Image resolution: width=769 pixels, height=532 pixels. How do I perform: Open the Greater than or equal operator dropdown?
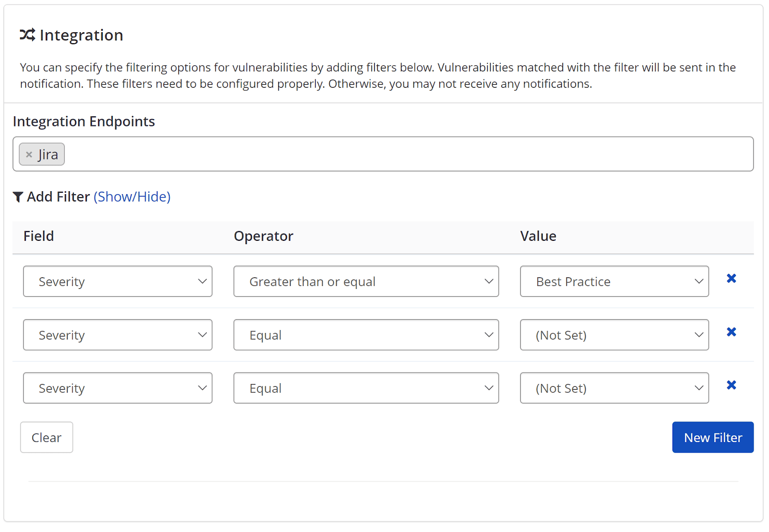(366, 281)
